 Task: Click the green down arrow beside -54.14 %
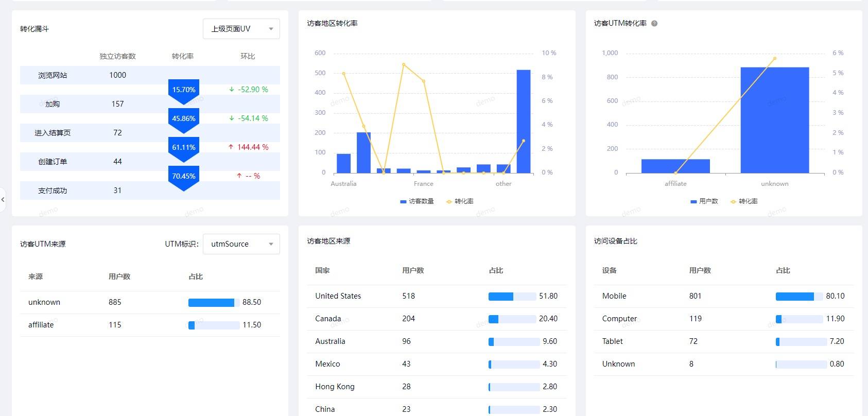(232, 118)
